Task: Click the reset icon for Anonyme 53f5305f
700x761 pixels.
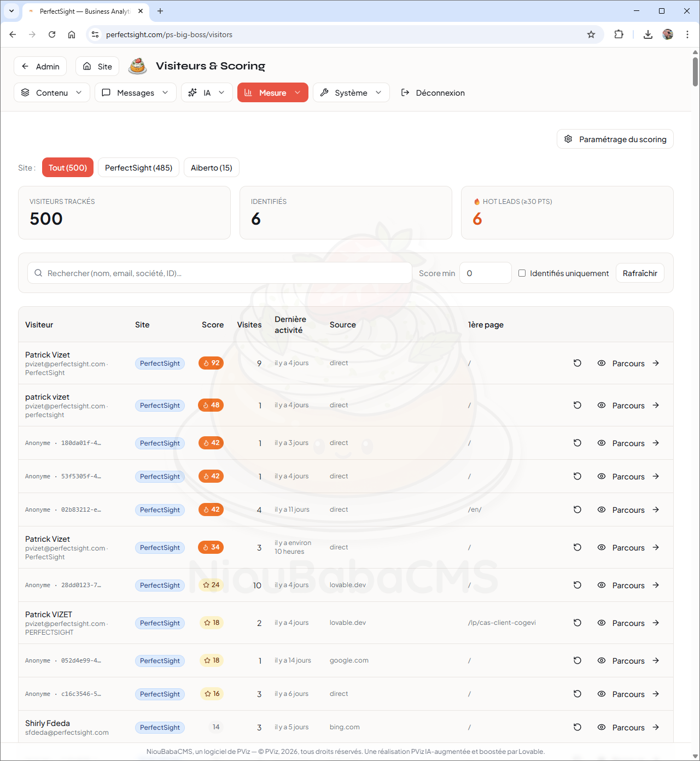Action: pos(577,476)
